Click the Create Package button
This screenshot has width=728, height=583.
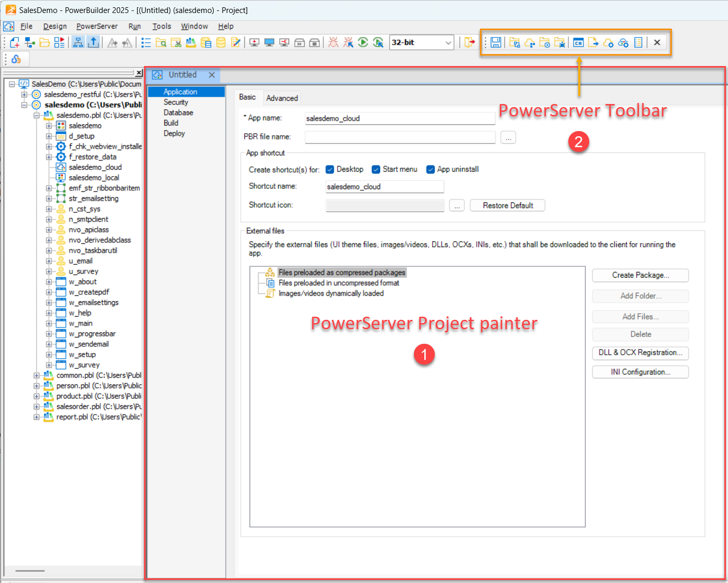coord(640,275)
